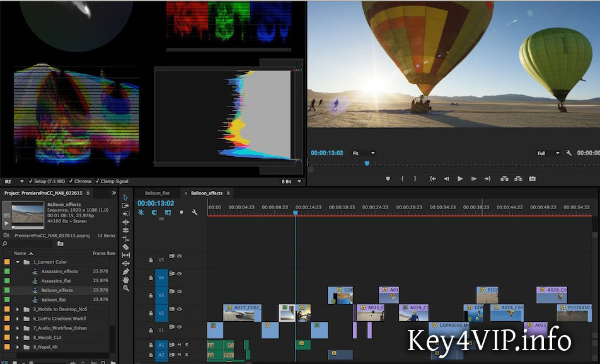Sort by Name column header
The width and height of the screenshot is (600, 364).
pyautogui.click(x=20, y=253)
